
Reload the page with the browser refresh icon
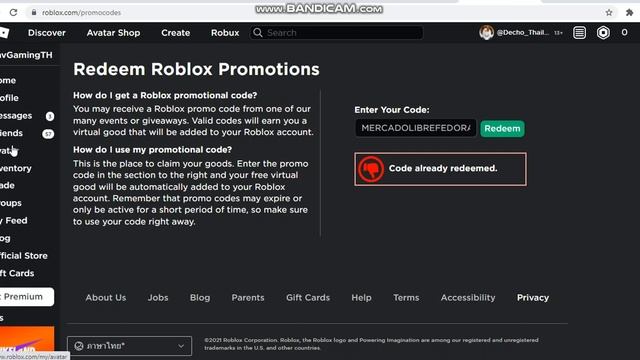[13, 13]
